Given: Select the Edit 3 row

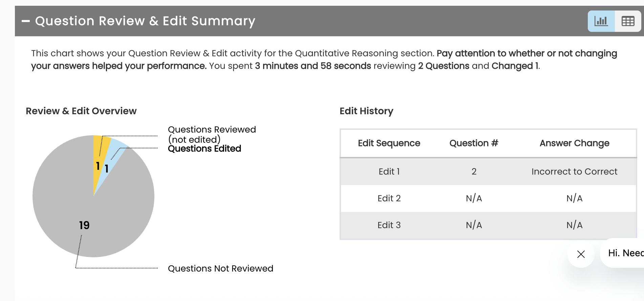Looking at the screenshot, I should [389, 225].
